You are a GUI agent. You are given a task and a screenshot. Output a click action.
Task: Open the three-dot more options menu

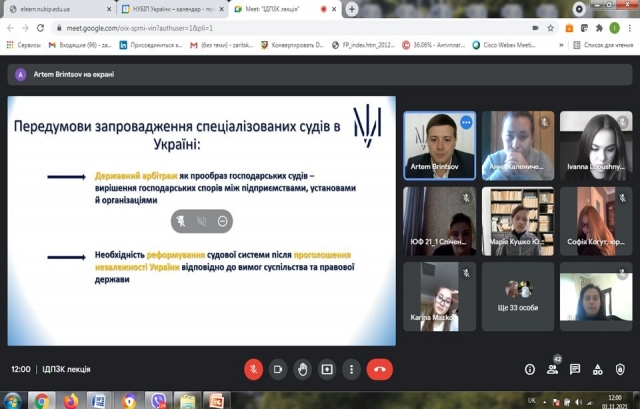coord(351,369)
